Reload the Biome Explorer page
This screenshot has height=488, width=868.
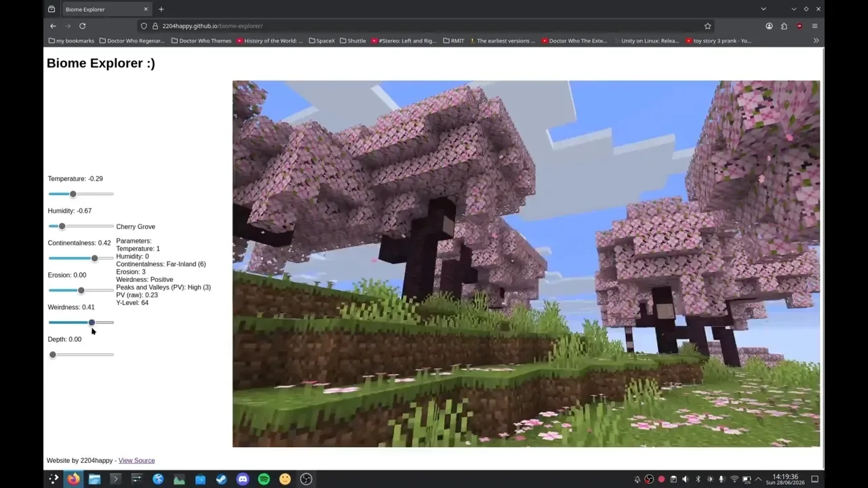(x=82, y=26)
